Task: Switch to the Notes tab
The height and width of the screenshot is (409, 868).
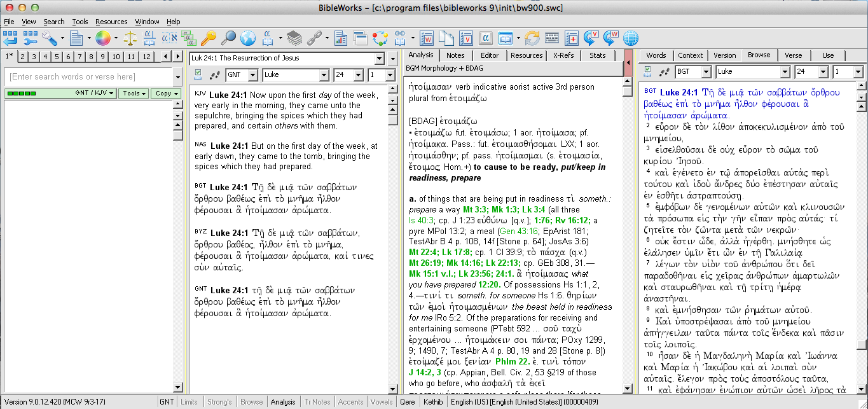Action: point(455,55)
